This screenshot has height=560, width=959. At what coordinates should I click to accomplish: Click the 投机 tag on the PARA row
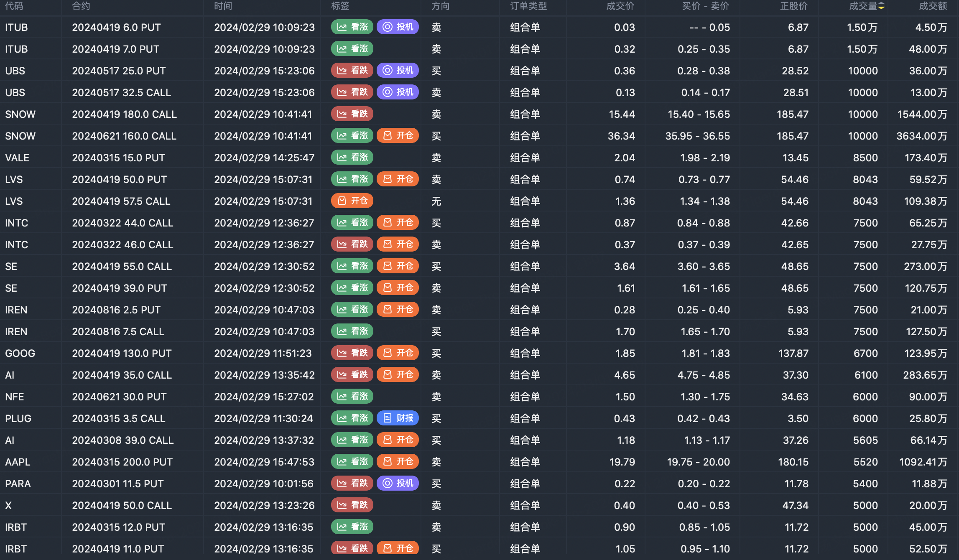point(398,484)
